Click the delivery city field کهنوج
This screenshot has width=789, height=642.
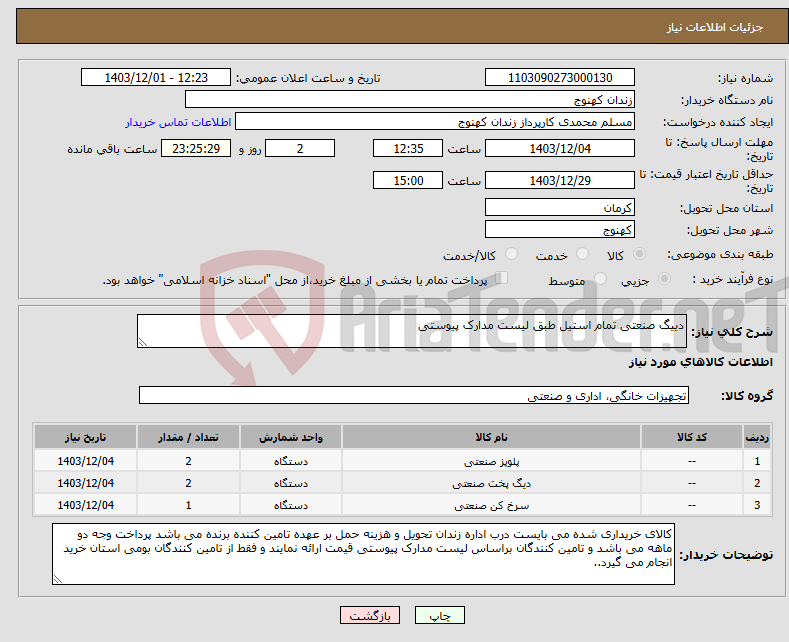(x=560, y=229)
